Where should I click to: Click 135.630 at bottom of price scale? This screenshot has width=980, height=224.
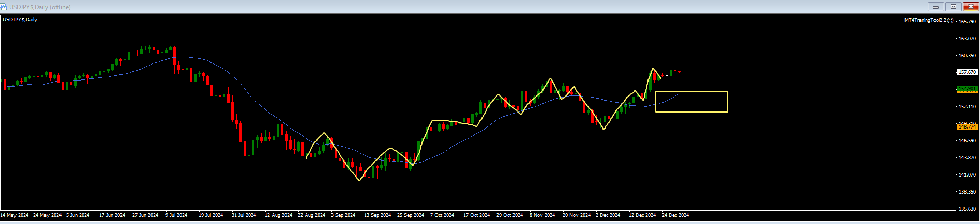click(967, 209)
